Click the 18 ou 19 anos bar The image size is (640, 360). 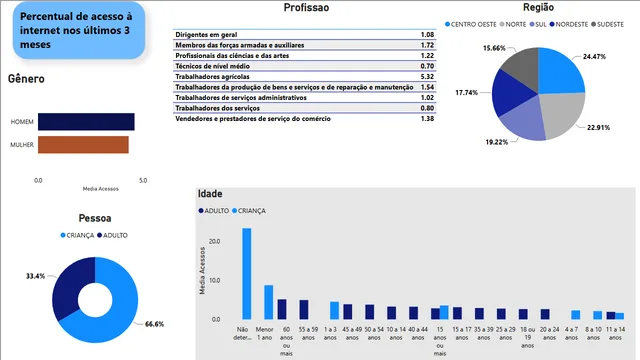click(523, 314)
